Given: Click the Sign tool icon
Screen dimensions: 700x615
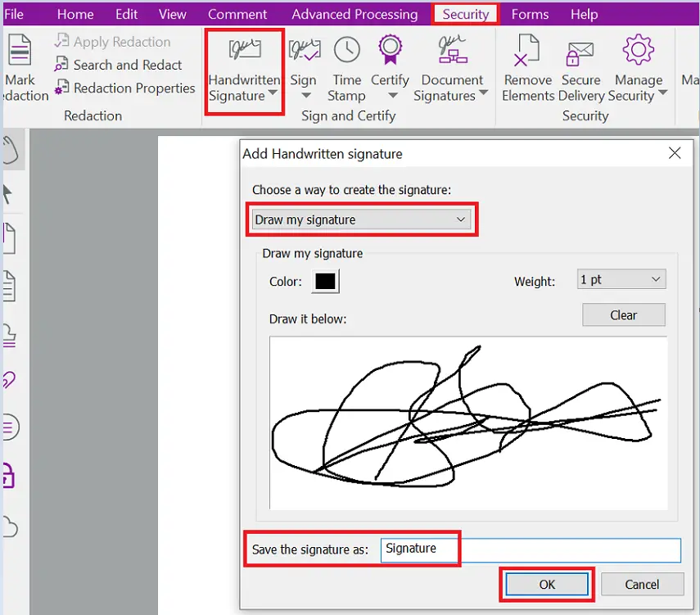Looking at the screenshot, I should tap(304, 49).
